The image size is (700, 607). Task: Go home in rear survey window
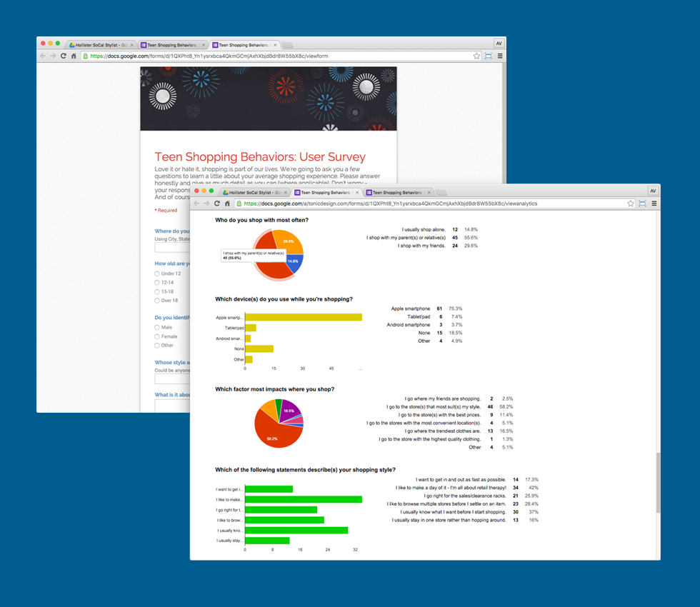coord(74,56)
